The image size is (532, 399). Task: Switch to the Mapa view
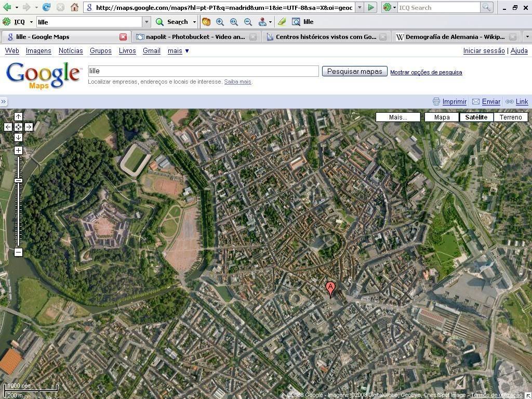[x=442, y=117]
